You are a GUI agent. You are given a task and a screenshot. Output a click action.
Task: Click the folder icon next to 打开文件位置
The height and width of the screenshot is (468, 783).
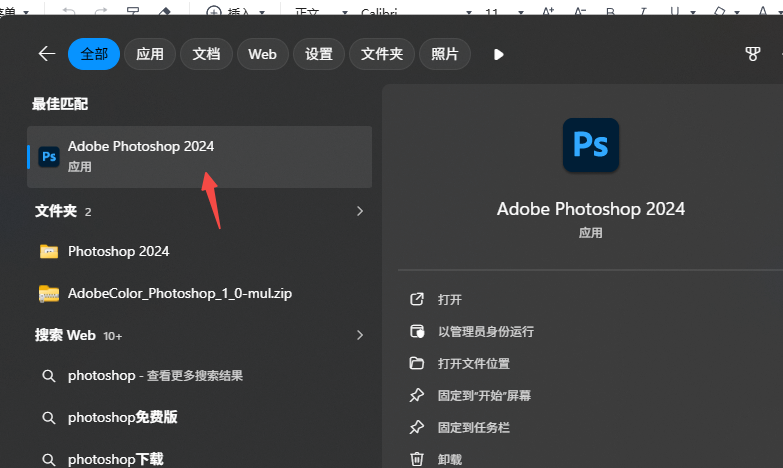click(x=416, y=363)
